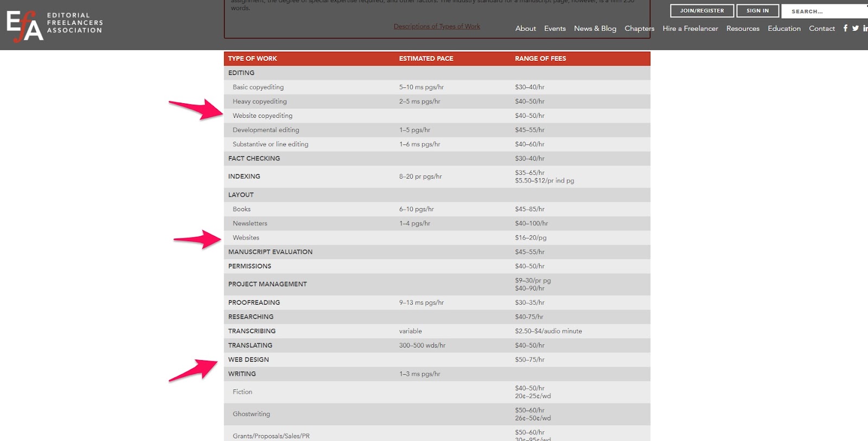Select the LAYOUT category row label
The image size is (868, 441).
[x=241, y=195]
